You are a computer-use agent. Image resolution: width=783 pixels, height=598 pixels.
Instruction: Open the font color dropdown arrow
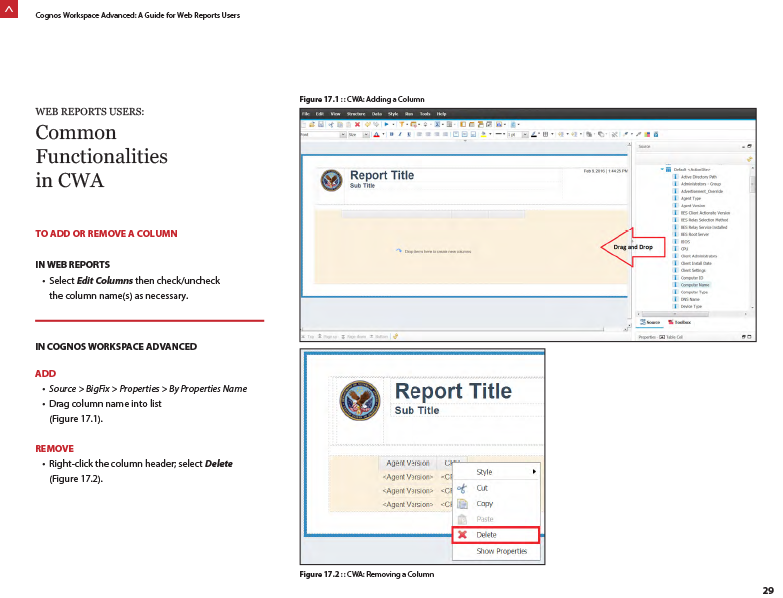[x=384, y=134]
